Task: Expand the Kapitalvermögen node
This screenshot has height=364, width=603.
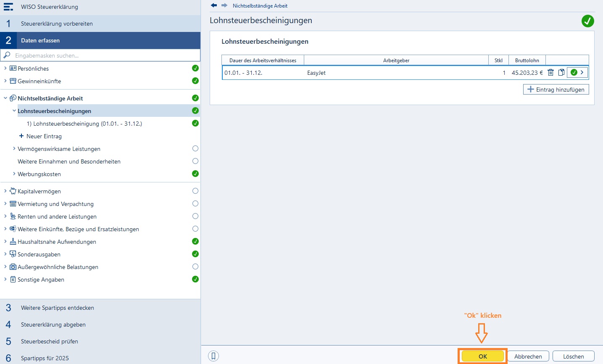Action: pos(5,191)
